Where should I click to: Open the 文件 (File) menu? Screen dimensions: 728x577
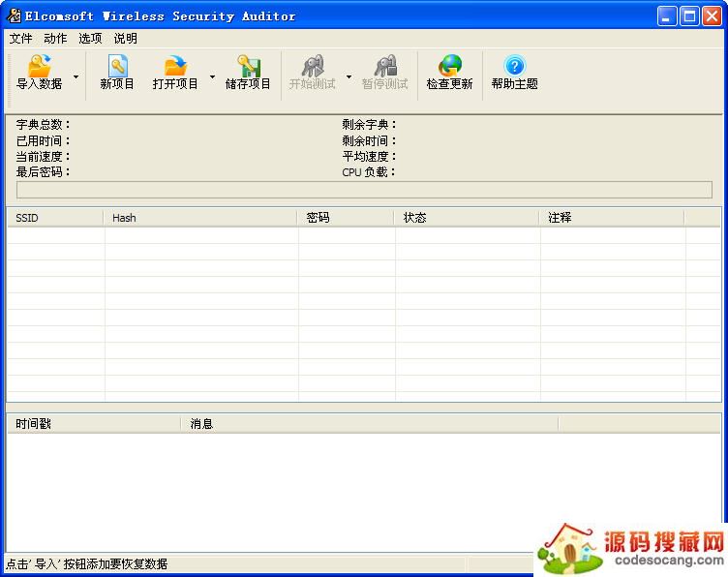point(20,39)
